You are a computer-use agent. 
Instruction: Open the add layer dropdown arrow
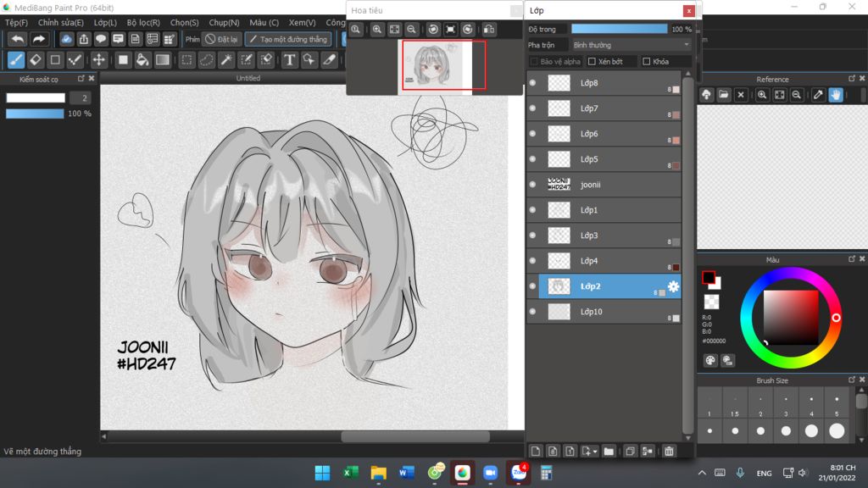[x=595, y=452]
